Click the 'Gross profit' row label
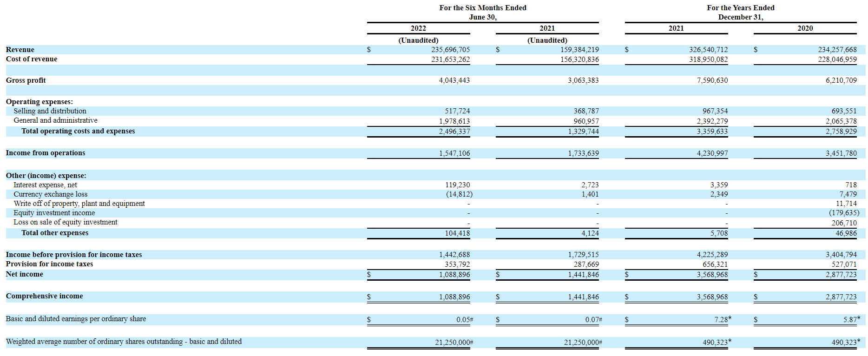This screenshot has height=356, width=868. (x=26, y=80)
